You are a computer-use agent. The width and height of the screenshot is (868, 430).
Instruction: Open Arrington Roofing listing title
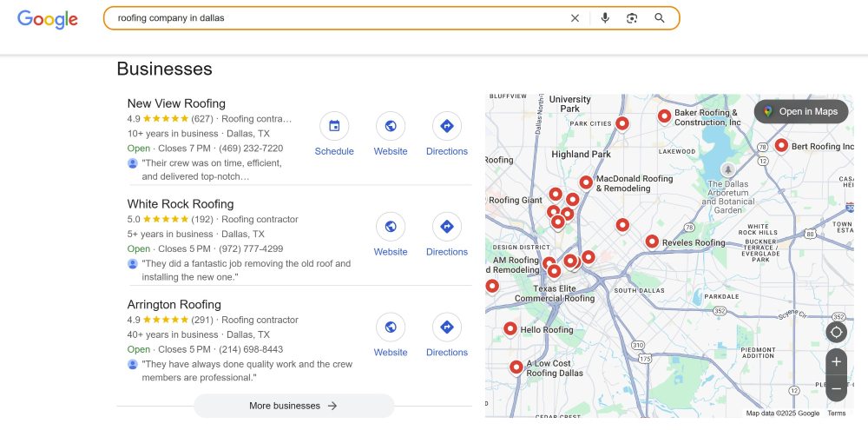[174, 305]
